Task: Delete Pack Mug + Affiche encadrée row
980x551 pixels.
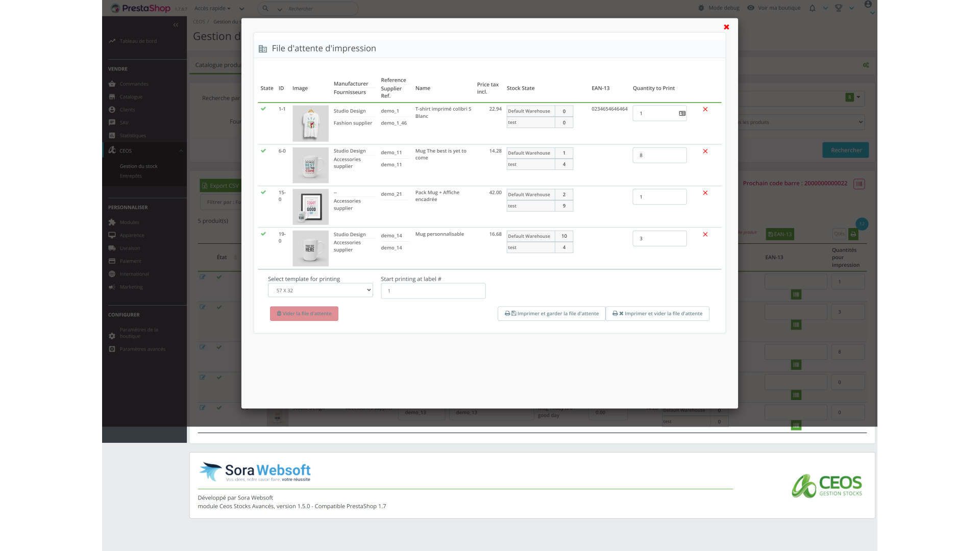Action: [x=705, y=193]
